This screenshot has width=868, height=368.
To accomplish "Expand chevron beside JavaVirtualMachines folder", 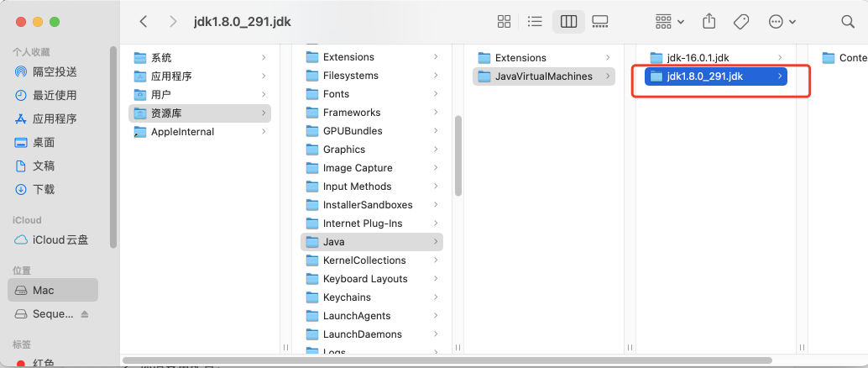I will click(x=608, y=76).
